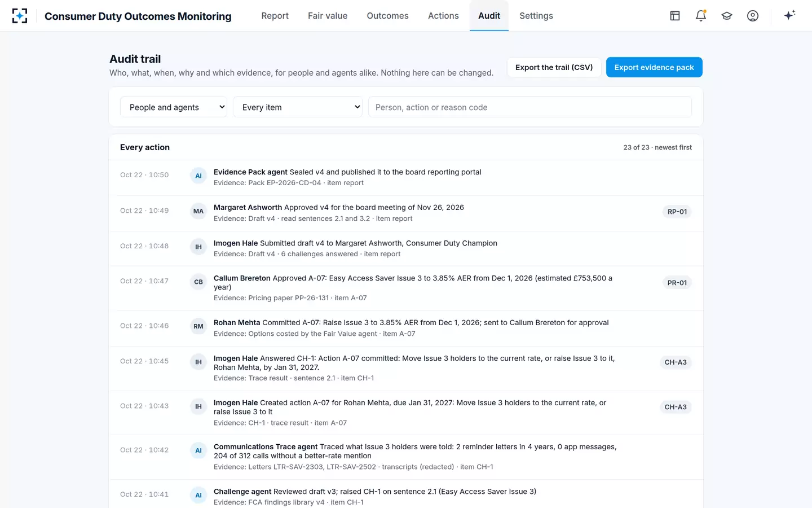
Task: Click the IH avatar on the 10:43 entry
Action: click(x=198, y=406)
